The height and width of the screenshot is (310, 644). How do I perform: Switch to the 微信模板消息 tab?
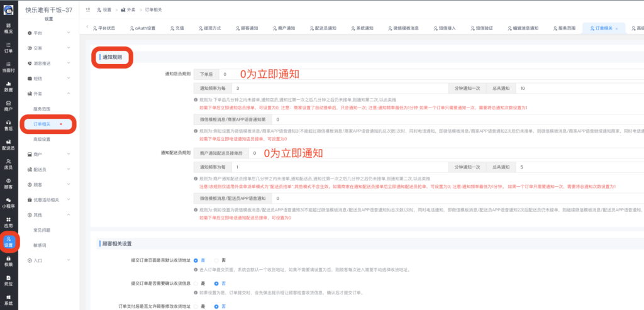(x=403, y=28)
